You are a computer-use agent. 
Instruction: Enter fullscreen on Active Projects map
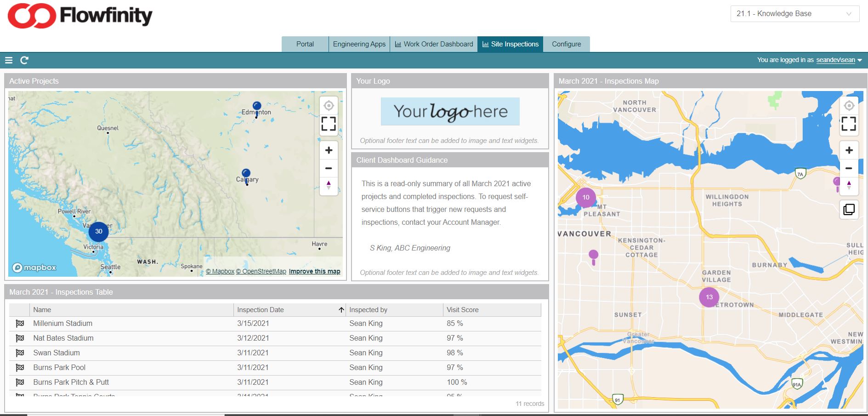point(329,124)
